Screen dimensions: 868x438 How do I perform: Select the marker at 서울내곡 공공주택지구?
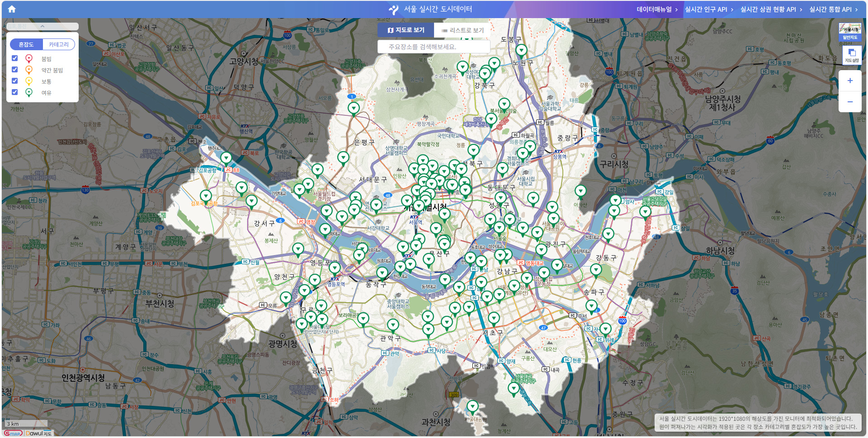514,389
